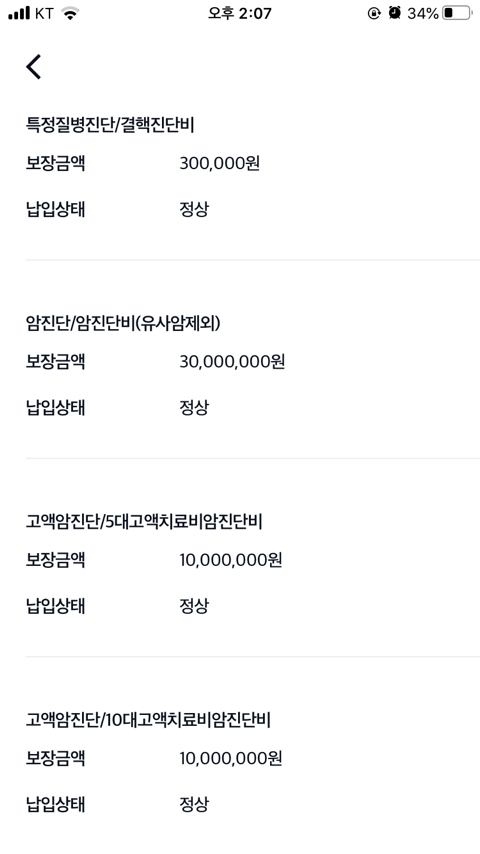The width and height of the screenshot is (480, 854).
Task: Select the 특정질병진단/결핵진단비 coverage title
Action: [x=110, y=125]
